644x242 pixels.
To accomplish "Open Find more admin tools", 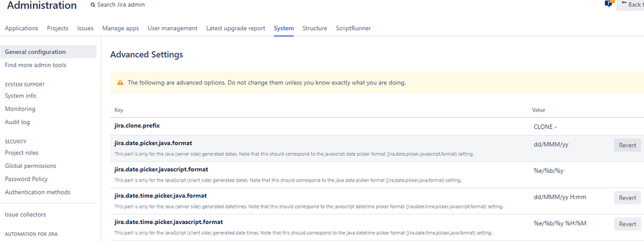I will tap(35, 65).
